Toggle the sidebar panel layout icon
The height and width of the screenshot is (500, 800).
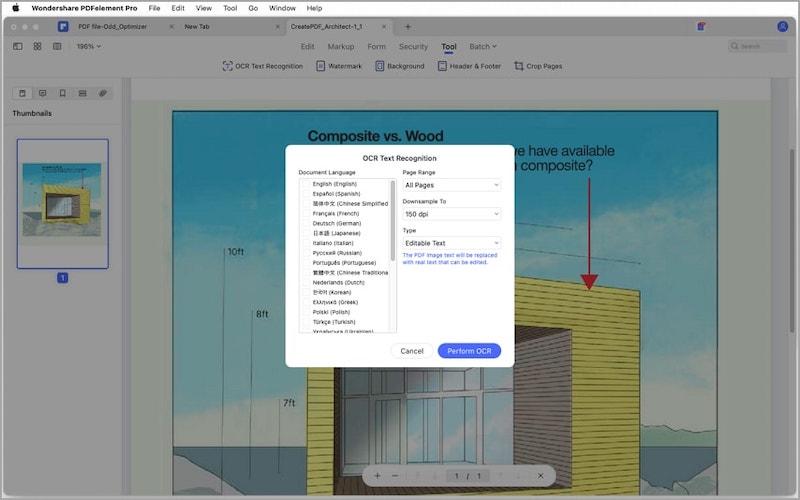18,46
